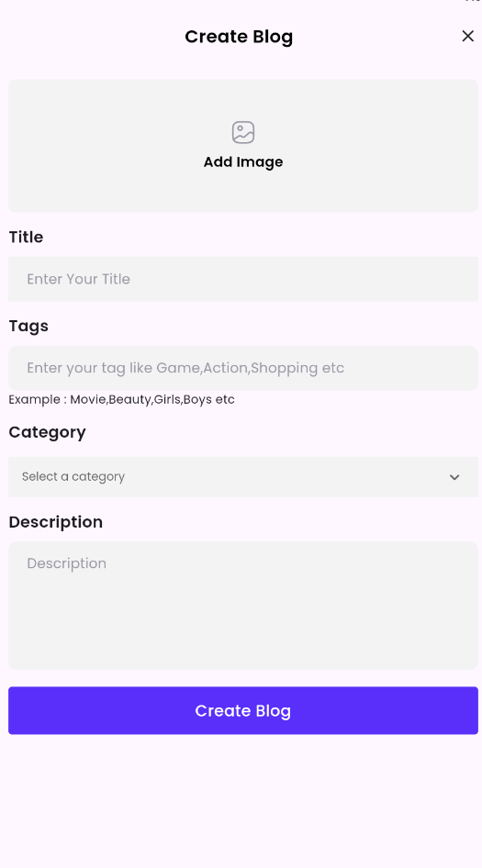Click the Enter your tag placeholder text
The width and height of the screenshot is (482, 868).
(x=185, y=368)
